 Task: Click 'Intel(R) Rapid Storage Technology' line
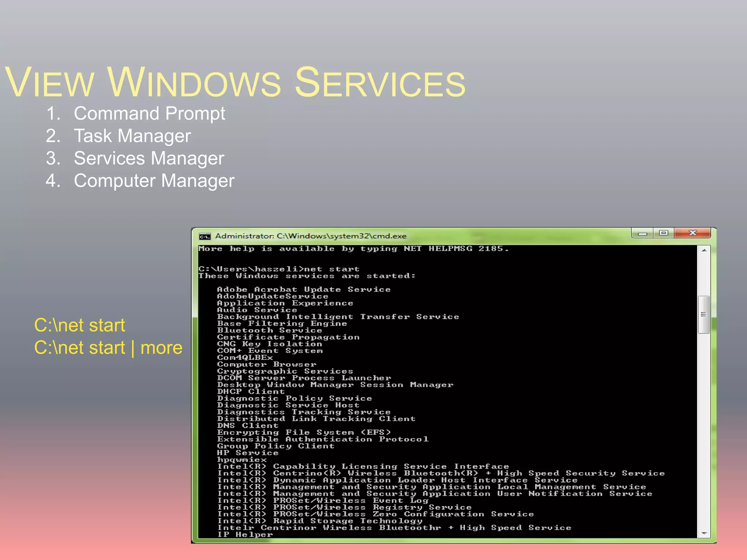(x=320, y=521)
